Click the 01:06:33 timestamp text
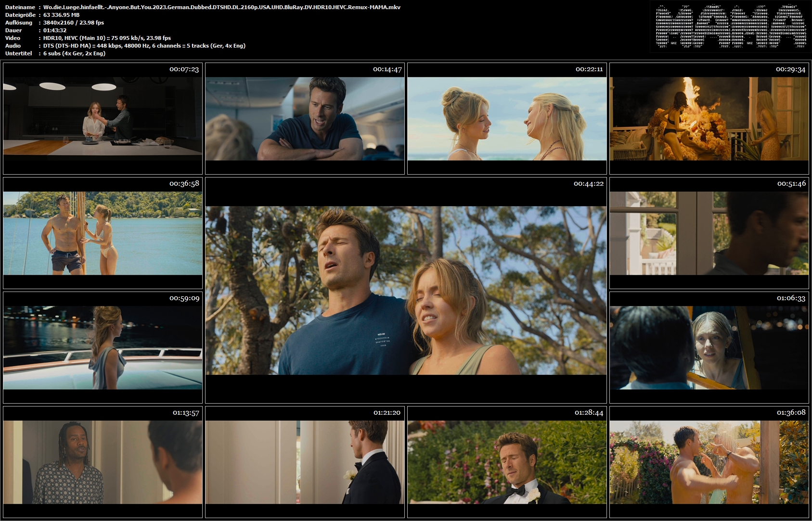 pyautogui.click(x=791, y=298)
